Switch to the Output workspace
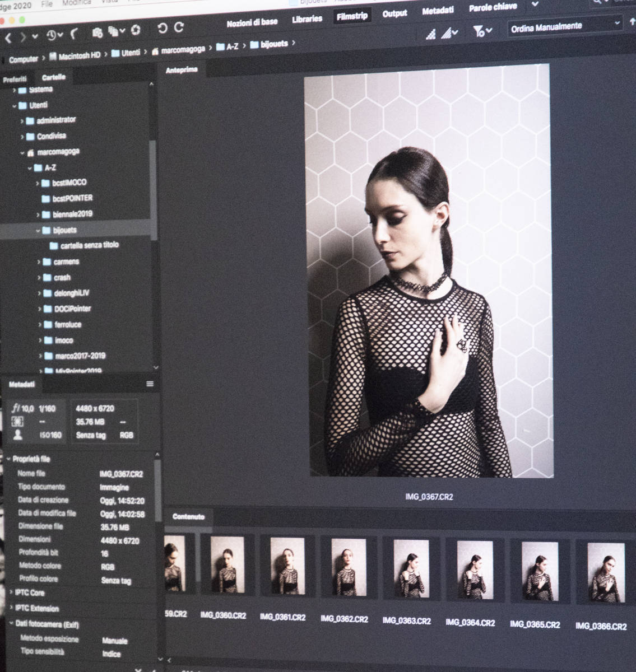The image size is (636, 672). [x=394, y=13]
